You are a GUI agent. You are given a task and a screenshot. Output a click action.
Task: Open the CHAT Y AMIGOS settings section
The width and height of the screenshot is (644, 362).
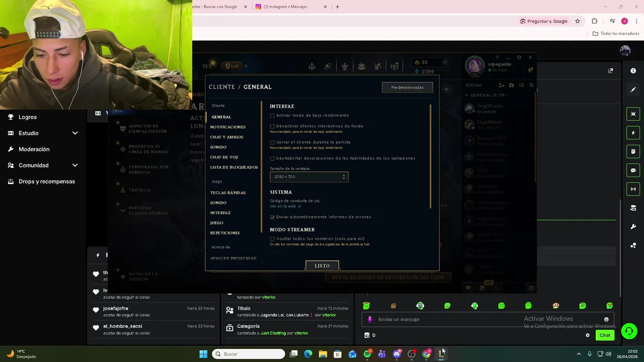[226, 137]
